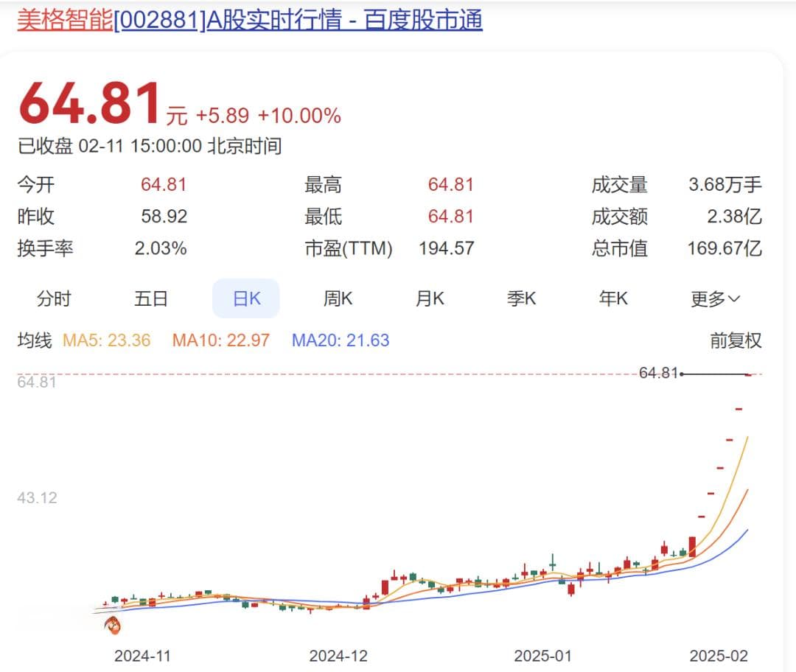Click the MA5: 23.36 indicator label

107,340
